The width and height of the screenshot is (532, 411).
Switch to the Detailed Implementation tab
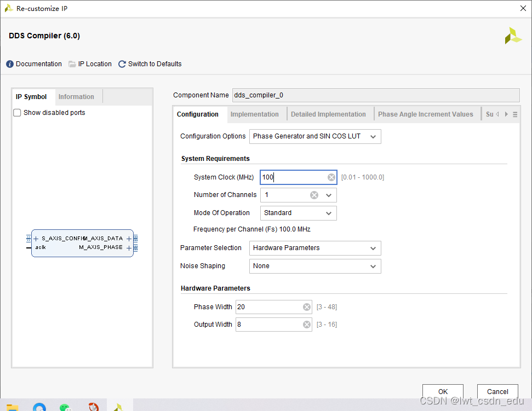[x=328, y=114]
